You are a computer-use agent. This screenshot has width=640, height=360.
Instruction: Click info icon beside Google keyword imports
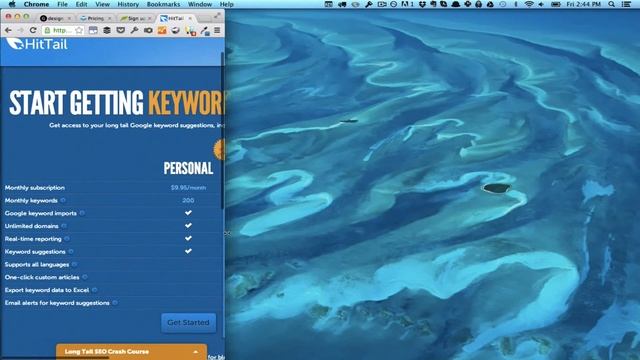[82, 213]
